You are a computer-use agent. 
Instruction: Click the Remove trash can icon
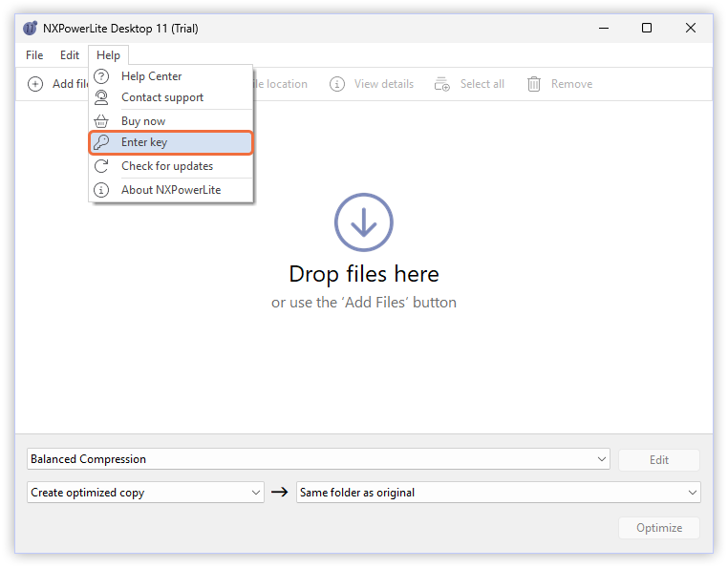click(x=534, y=84)
